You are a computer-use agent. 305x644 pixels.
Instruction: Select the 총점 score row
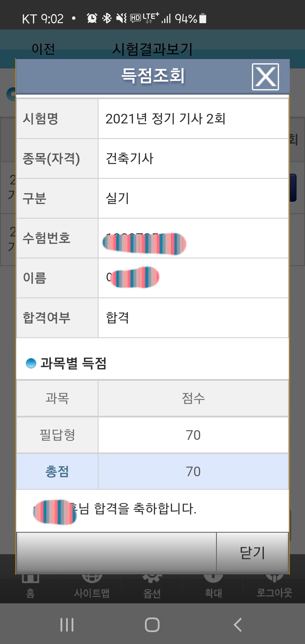(152, 471)
